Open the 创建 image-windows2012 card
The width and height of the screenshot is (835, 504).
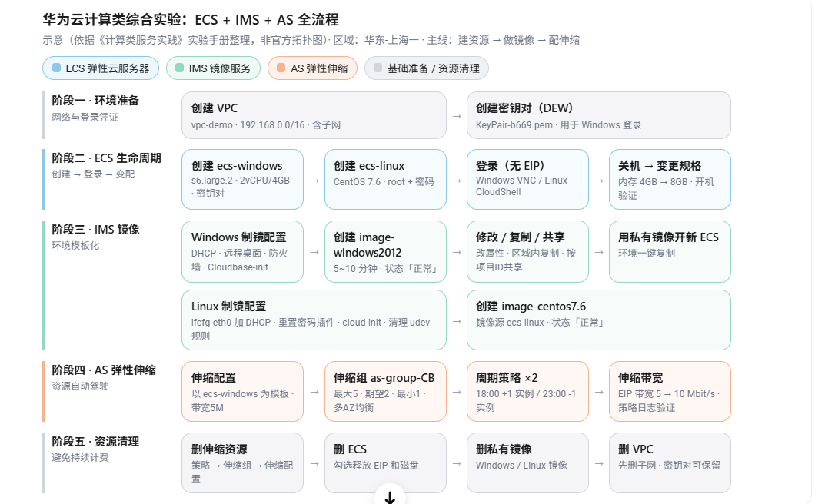tap(385, 251)
